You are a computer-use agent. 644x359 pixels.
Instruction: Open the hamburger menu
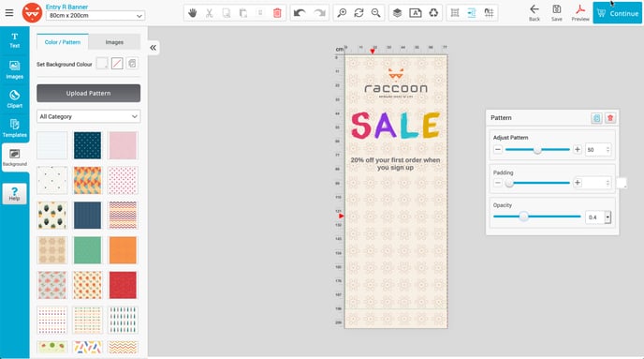9,13
